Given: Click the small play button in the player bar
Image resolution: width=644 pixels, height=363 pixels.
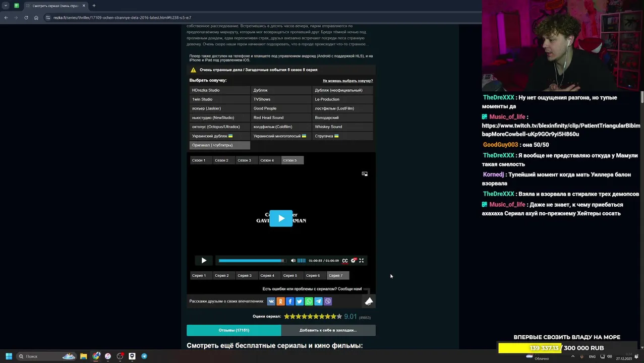Looking at the screenshot, I should tap(204, 261).
